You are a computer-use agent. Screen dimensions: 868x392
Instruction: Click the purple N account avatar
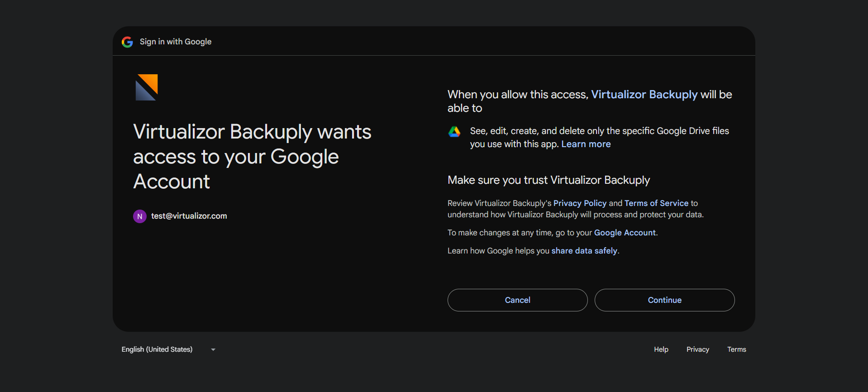click(x=140, y=216)
